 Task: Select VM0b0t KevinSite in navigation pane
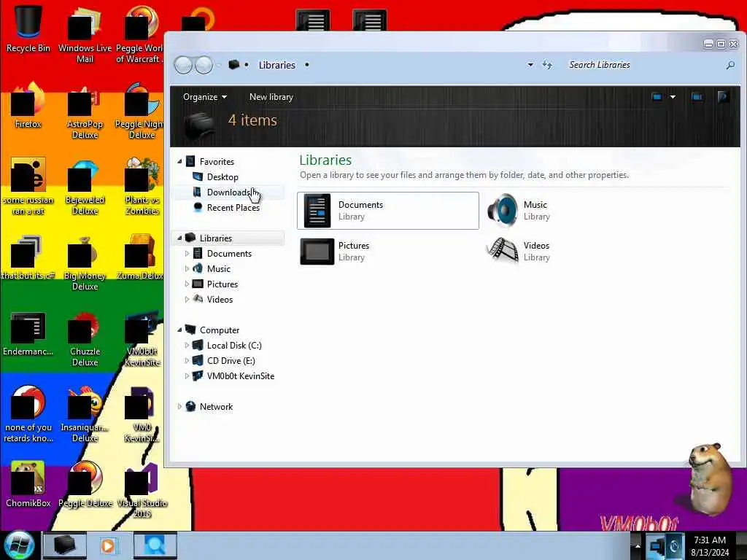240,376
